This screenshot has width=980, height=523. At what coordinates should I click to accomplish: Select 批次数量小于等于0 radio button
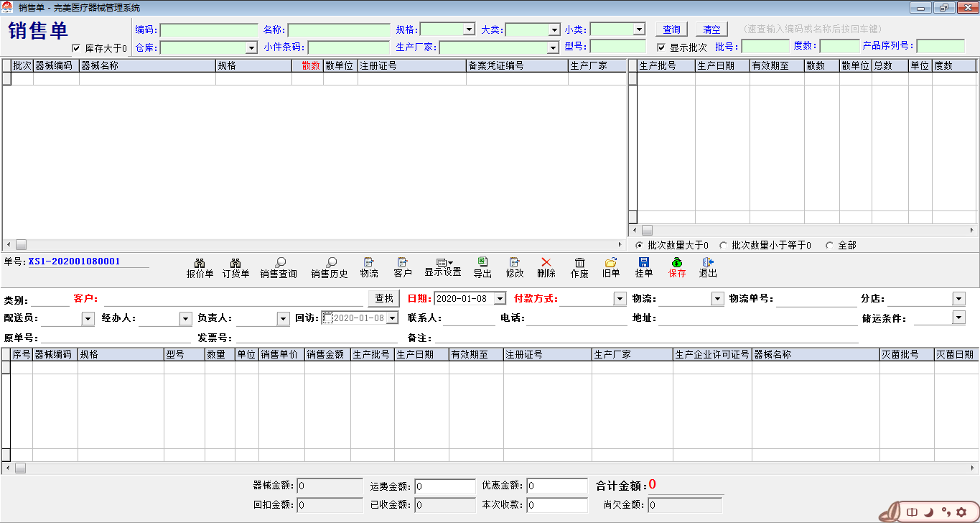[723, 246]
